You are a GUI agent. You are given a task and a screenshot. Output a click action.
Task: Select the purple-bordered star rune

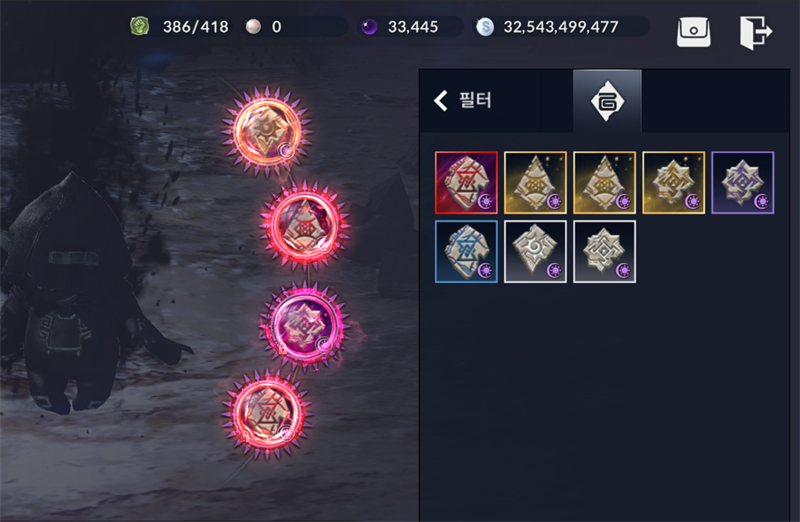click(x=743, y=183)
